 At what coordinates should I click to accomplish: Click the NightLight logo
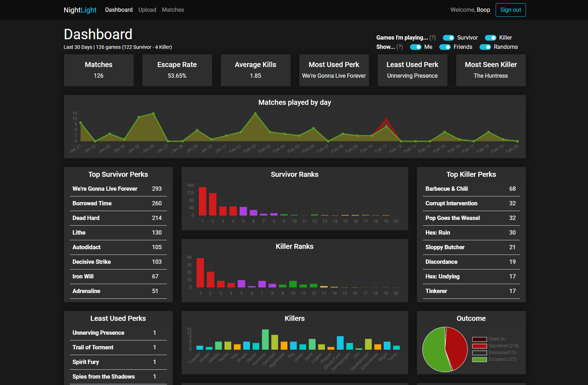click(80, 10)
